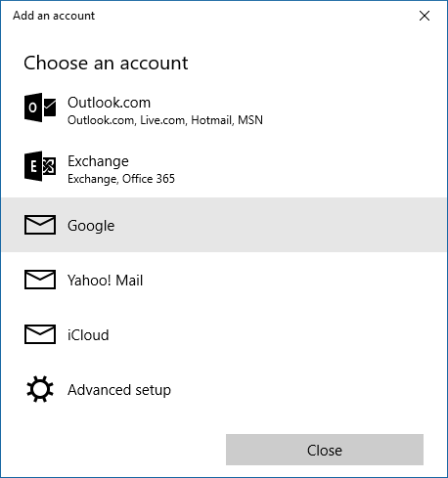Select Yahoo! Mail account option
This screenshot has width=448, height=478.
click(224, 280)
